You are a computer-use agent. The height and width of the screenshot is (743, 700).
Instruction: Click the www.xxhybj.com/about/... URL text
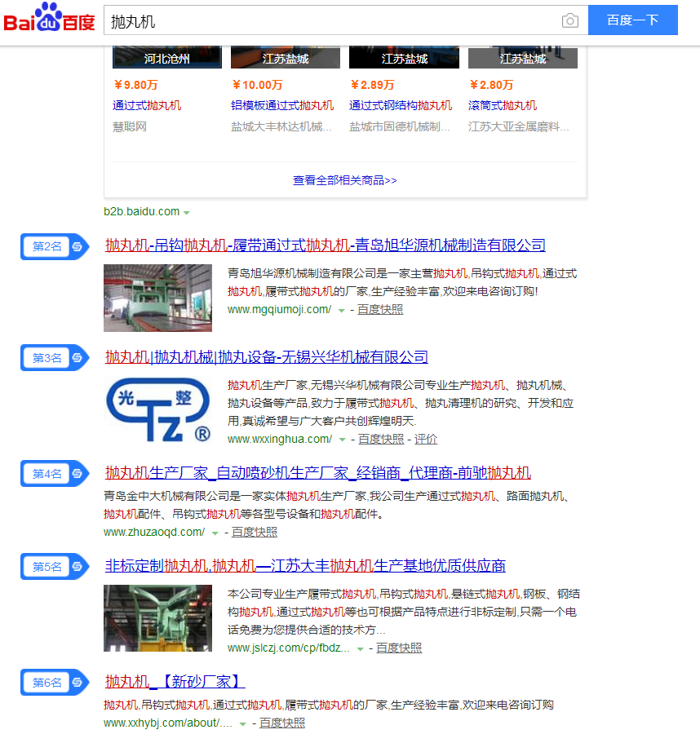point(168,723)
